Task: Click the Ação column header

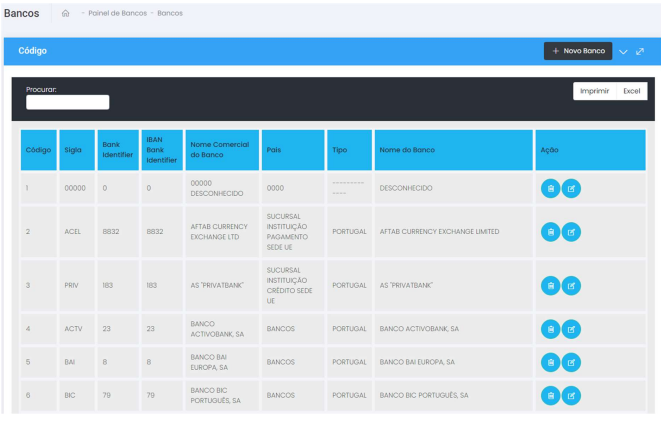Action: pos(591,150)
